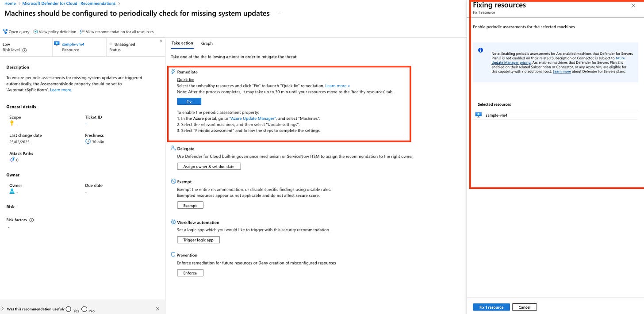Dismiss the feedback prompt with its X

point(157,309)
